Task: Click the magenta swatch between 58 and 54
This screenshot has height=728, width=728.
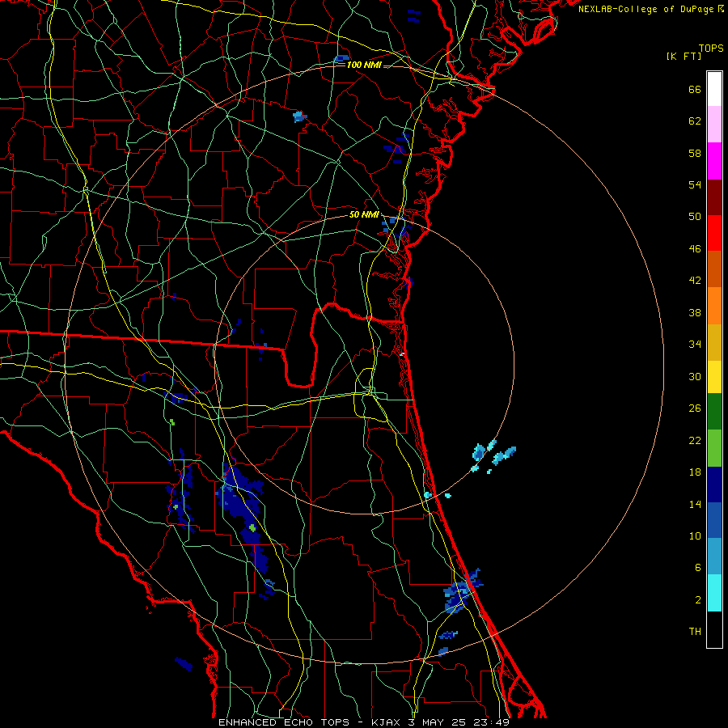Action: (714, 161)
